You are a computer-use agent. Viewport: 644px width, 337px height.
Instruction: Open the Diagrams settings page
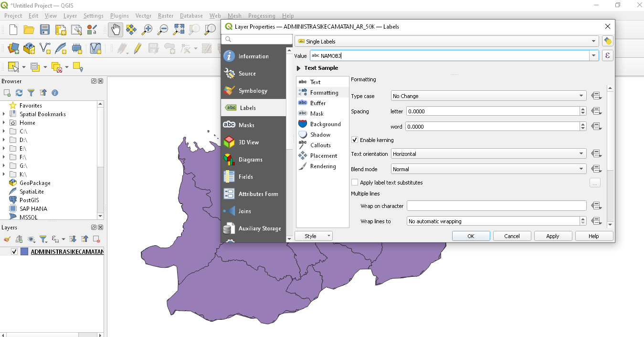(250, 160)
